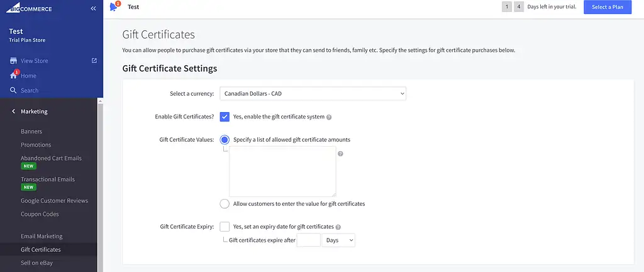Open help icon beside amounts text area
Image resolution: width=644 pixels, height=272 pixels.
pos(340,154)
